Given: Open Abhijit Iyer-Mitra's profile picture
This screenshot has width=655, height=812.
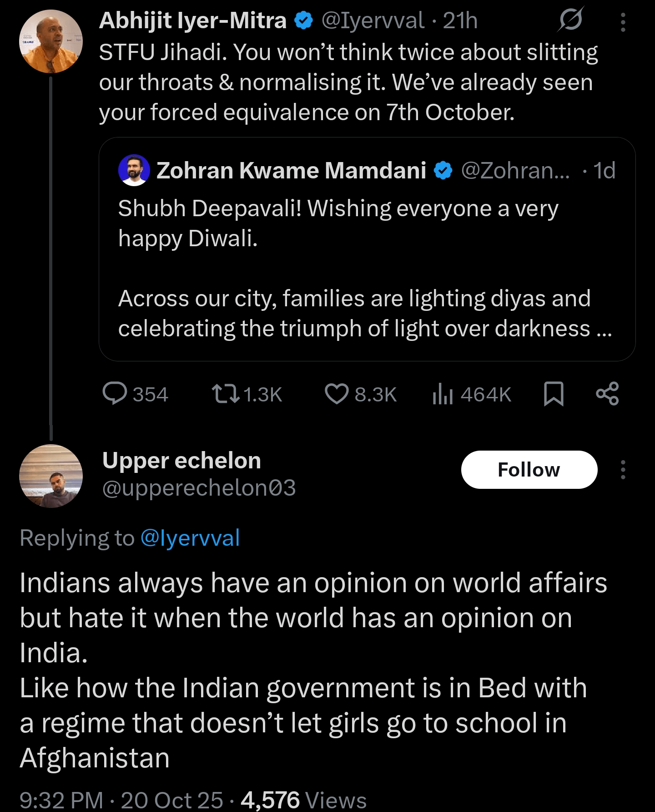Looking at the screenshot, I should tap(51, 41).
